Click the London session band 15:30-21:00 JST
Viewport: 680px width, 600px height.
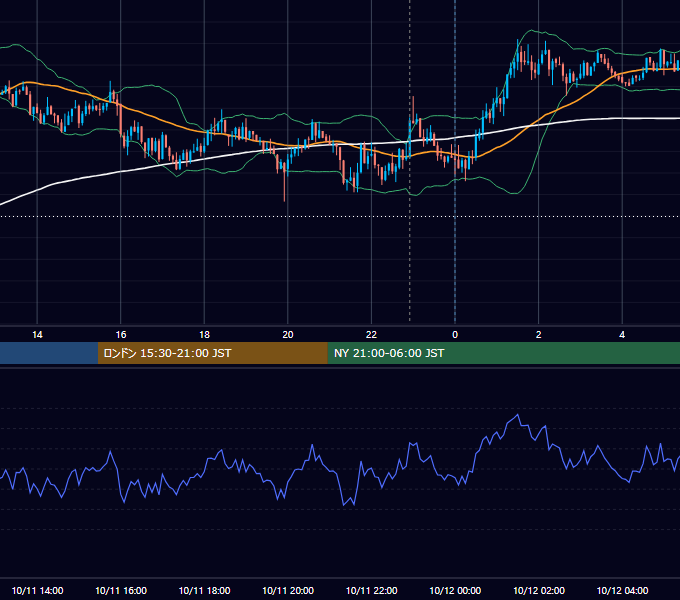tap(212, 353)
